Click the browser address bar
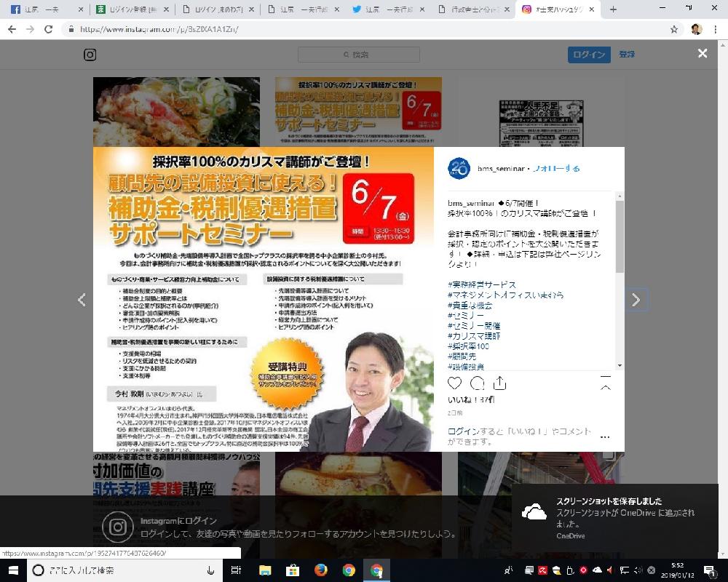The image size is (728, 582). click(x=371, y=29)
